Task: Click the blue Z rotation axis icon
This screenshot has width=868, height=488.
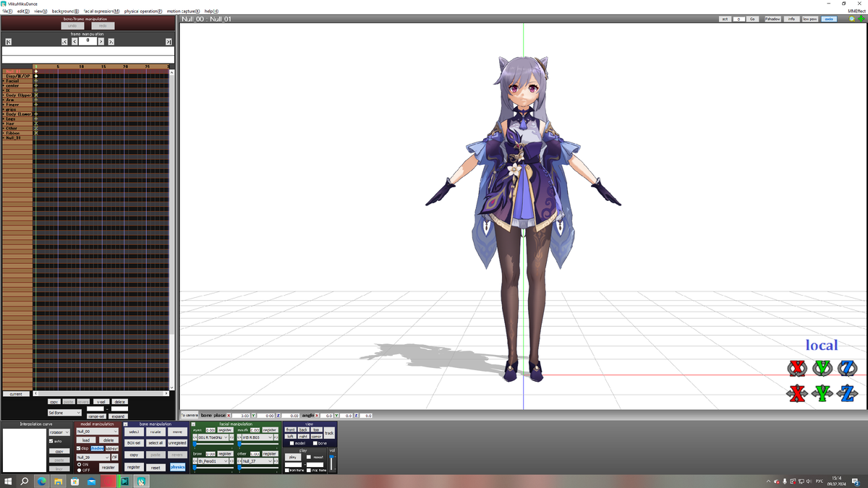Action: (x=847, y=368)
